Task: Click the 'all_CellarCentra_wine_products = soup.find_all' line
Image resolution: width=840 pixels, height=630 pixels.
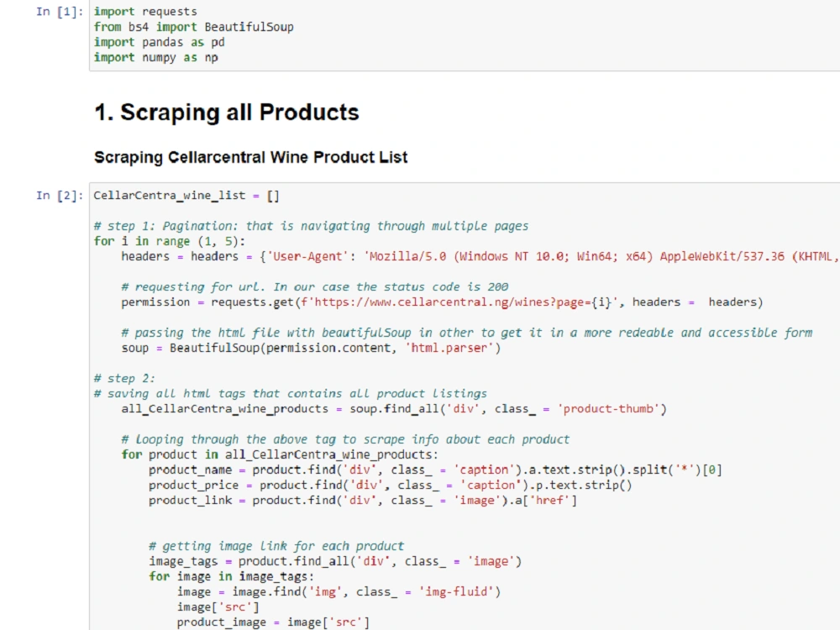Action: click(x=394, y=409)
